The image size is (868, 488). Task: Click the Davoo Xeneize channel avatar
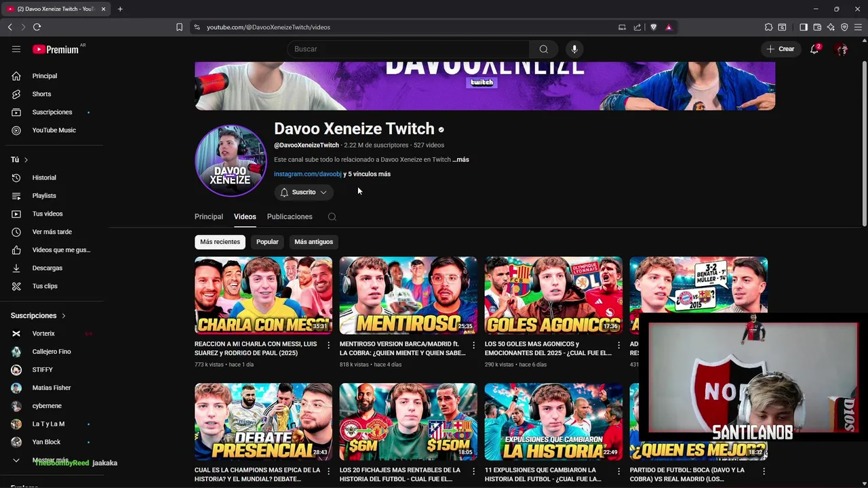click(x=231, y=161)
